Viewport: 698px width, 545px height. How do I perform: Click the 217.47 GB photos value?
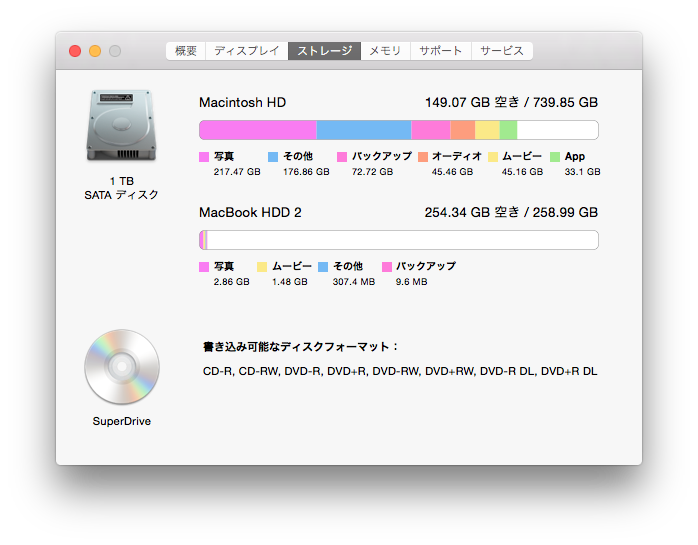point(237,172)
